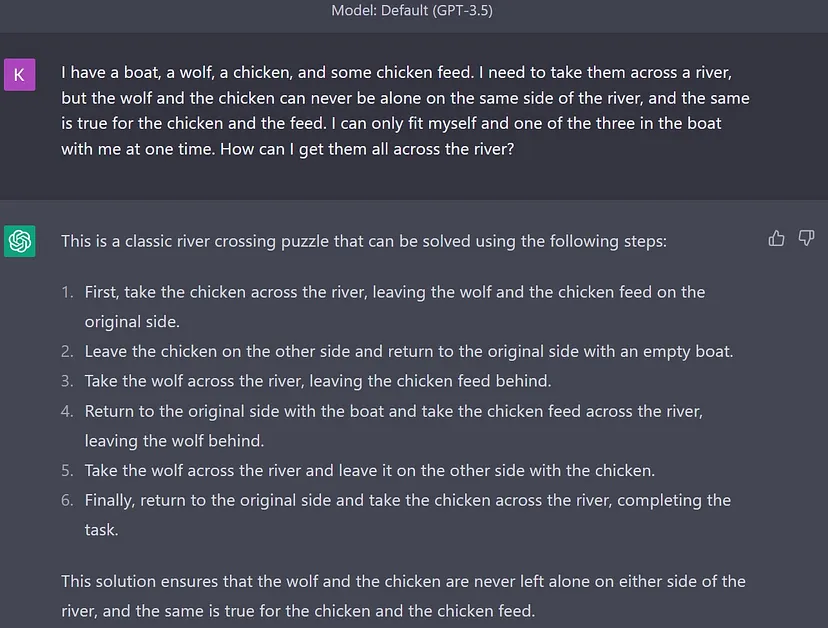Select the step beginning 'Leave the chicken'
The width and height of the screenshot is (828, 628).
tap(409, 352)
